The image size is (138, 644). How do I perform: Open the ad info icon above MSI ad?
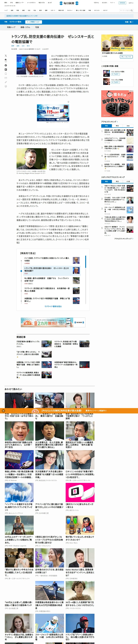click(x=68, y=102)
